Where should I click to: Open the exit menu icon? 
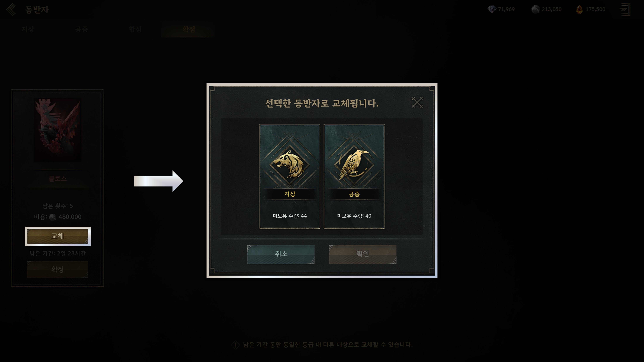(x=625, y=10)
